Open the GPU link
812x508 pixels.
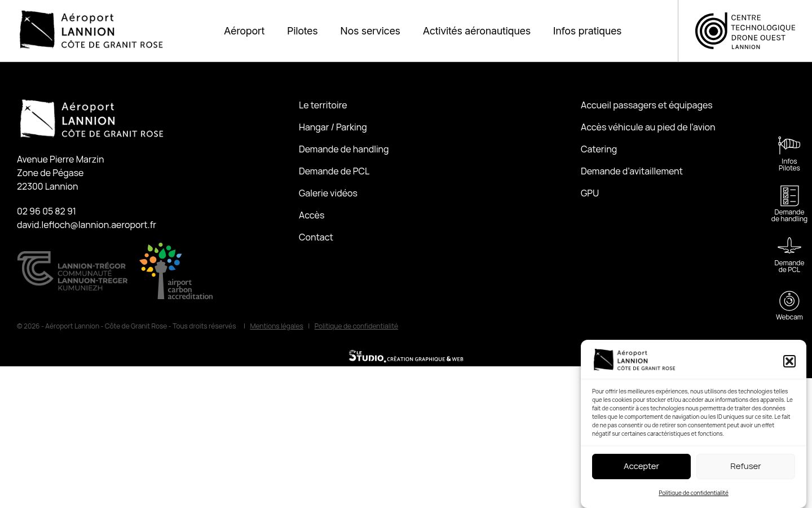click(x=590, y=193)
